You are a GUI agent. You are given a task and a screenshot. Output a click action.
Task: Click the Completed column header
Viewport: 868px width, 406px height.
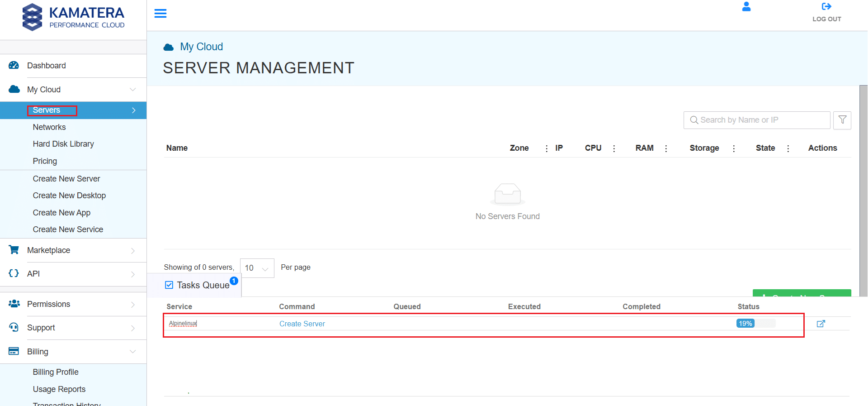coord(642,306)
